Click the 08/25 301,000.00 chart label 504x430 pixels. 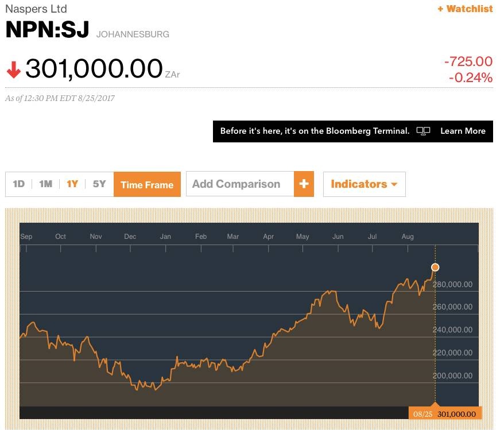[444, 413]
